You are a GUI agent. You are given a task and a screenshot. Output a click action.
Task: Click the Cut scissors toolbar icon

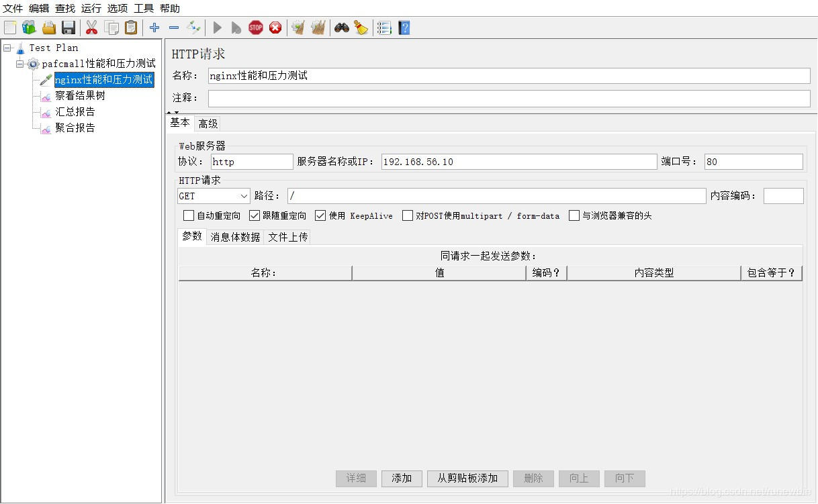coord(91,28)
